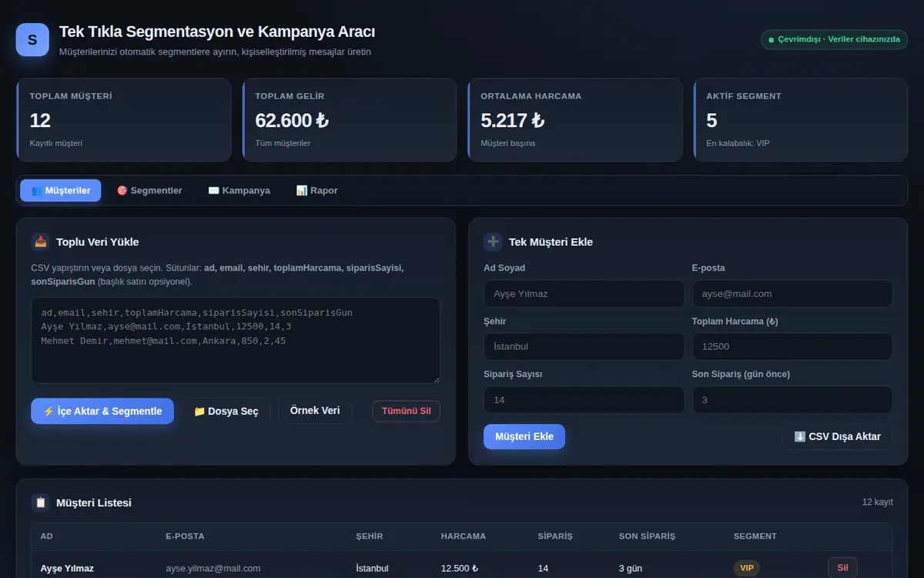Click the clipboard icon beside Müşteri Listesi

tap(40, 502)
